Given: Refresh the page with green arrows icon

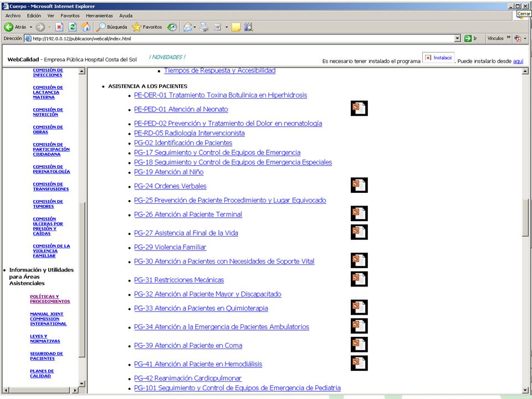Looking at the screenshot, I should point(72,27).
